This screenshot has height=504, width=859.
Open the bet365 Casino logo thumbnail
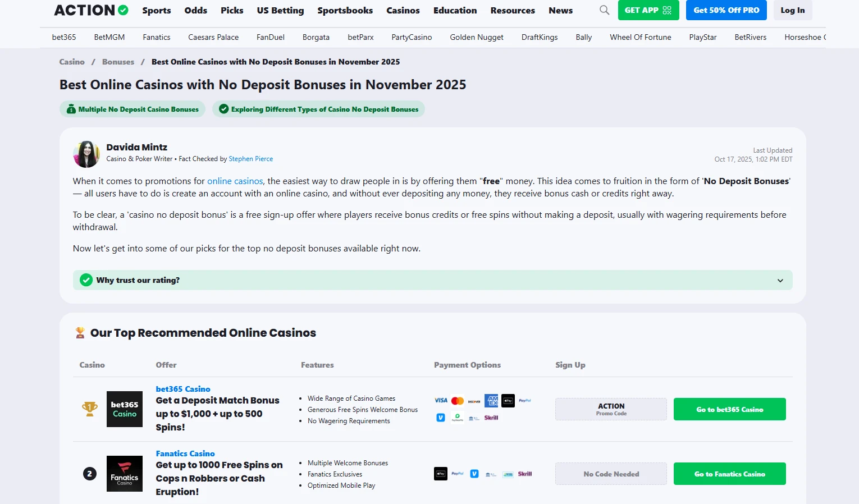[124, 409]
